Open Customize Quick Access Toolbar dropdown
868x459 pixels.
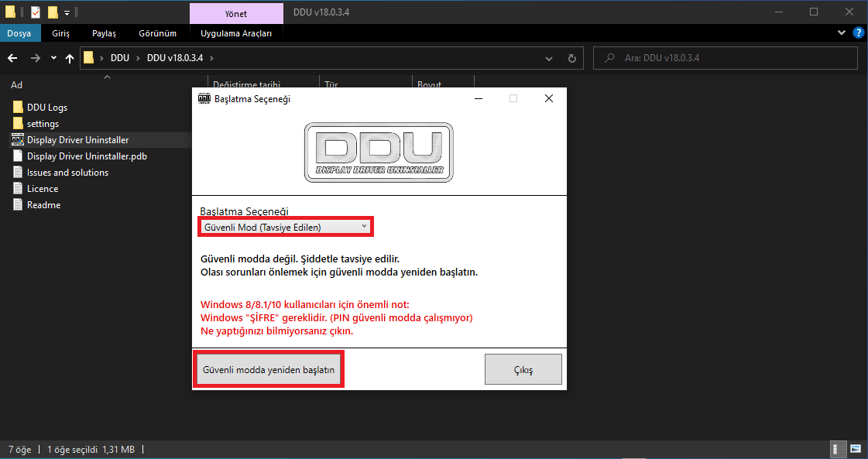click(67, 12)
